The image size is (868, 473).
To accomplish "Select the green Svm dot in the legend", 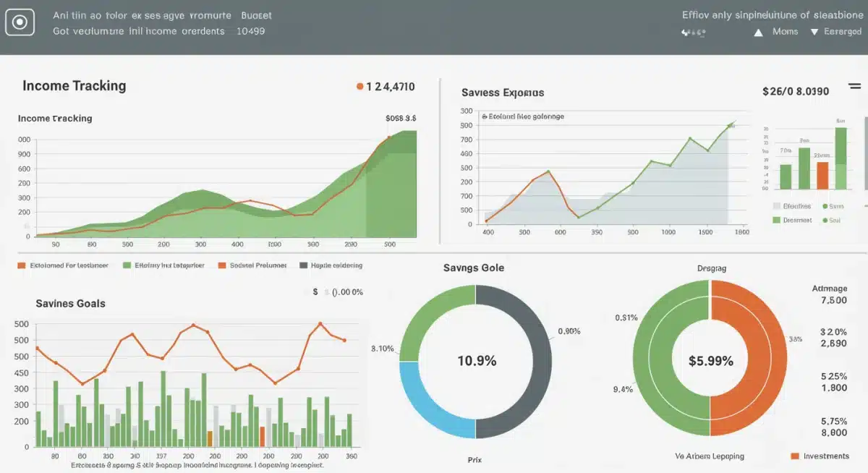I will coord(825,206).
